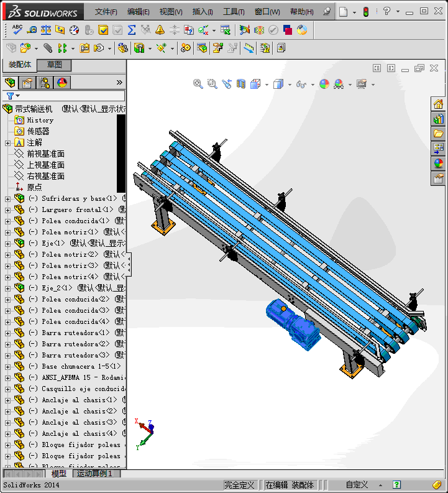Click the traffic light rebuild icon

click(x=365, y=12)
